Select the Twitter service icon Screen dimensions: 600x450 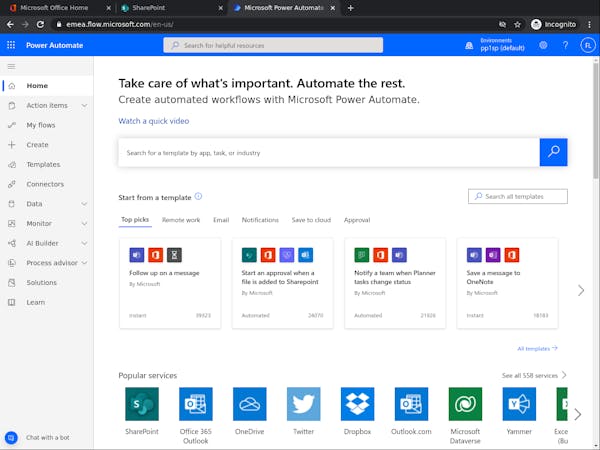(x=303, y=404)
